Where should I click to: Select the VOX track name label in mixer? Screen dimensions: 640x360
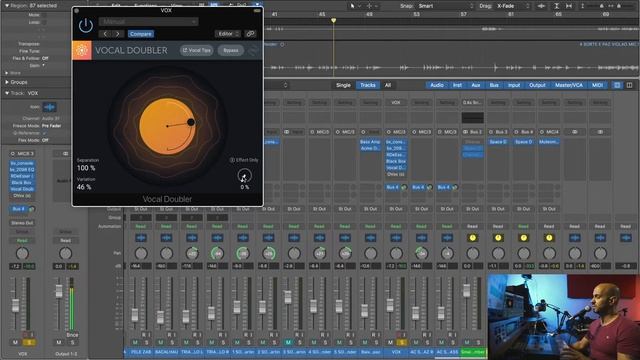tap(396, 351)
